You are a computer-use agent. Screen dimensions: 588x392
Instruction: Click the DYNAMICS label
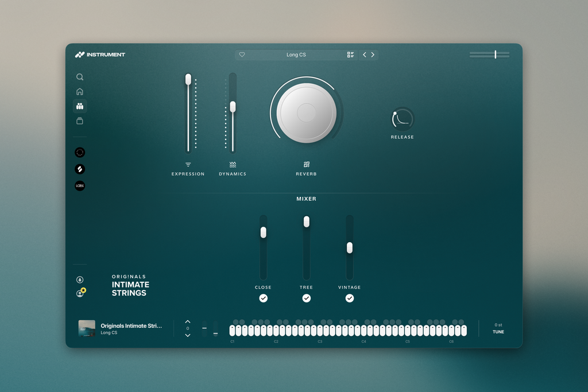click(233, 174)
